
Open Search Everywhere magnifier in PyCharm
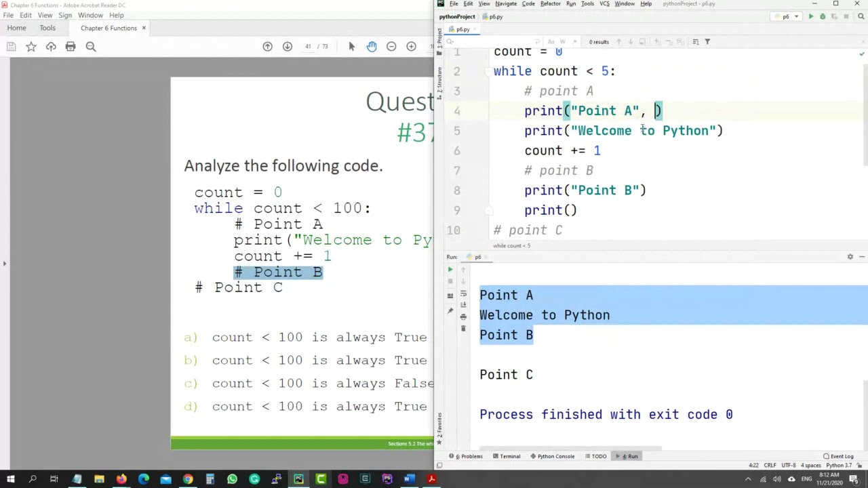click(x=860, y=16)
